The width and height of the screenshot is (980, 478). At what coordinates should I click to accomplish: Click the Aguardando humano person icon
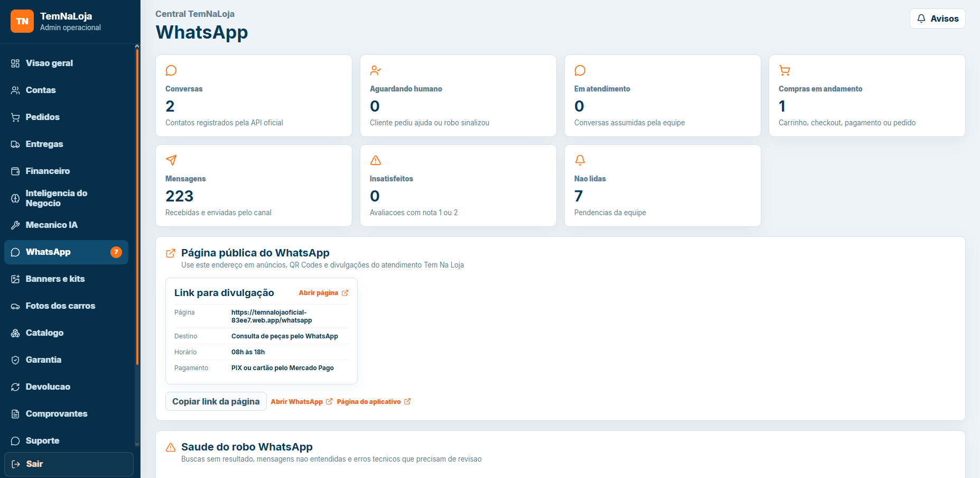tap(376, 70)
